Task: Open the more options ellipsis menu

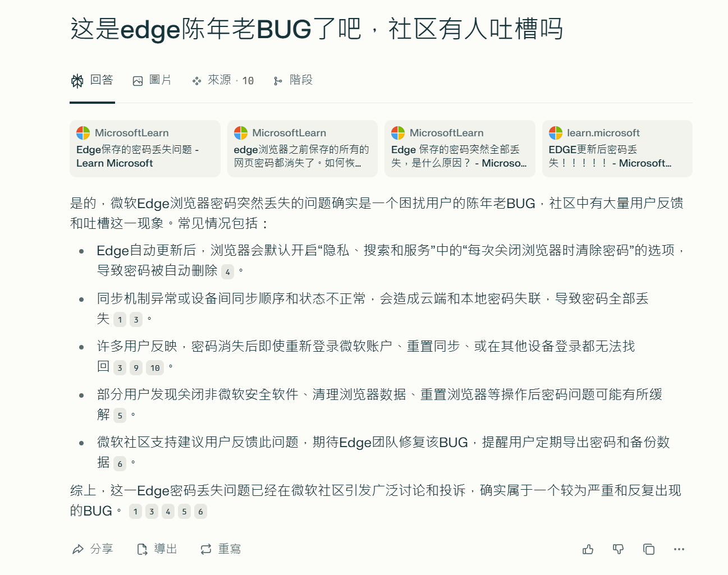Action: click(679, 549)
